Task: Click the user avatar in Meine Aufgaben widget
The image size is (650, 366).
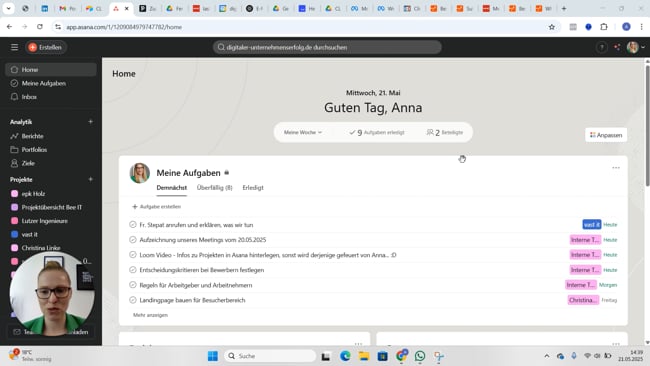Action: coord(140,173)
